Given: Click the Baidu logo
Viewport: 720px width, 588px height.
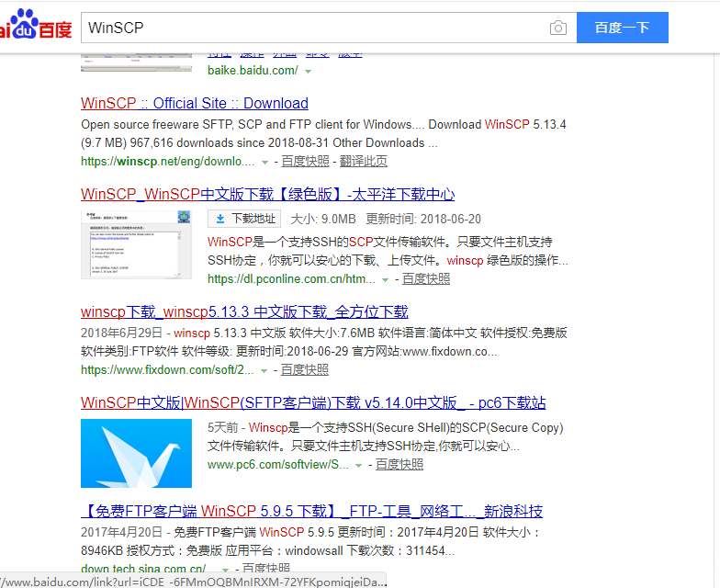Looking at the screenshot, I should coord(36,24).
